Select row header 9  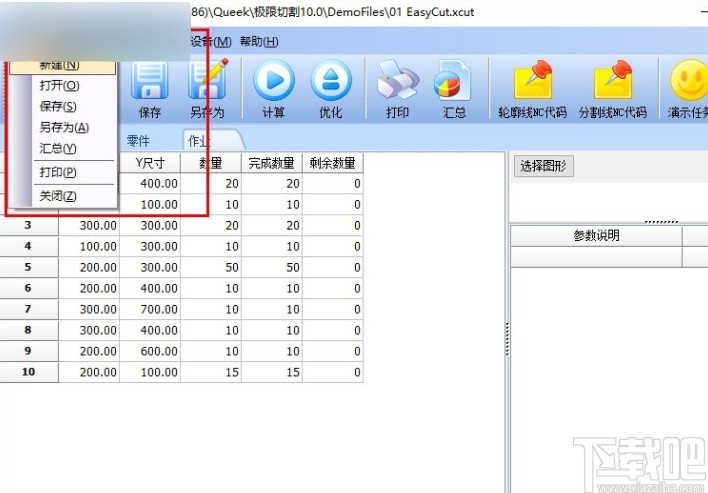pos(28,351)
